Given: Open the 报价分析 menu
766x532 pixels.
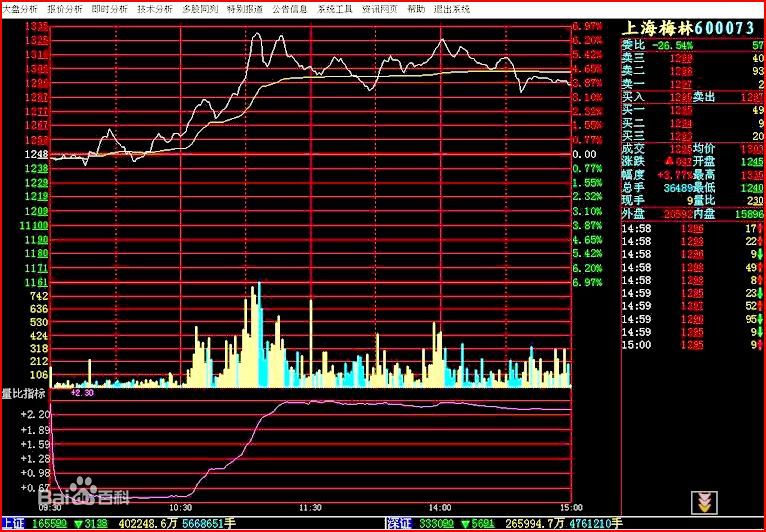Looking at the screenshot, I should click(65, 9).
